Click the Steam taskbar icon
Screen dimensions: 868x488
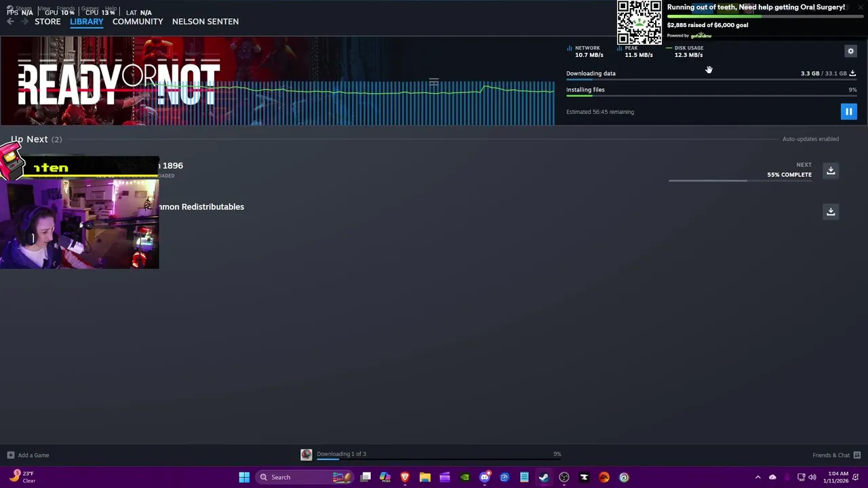544,477
